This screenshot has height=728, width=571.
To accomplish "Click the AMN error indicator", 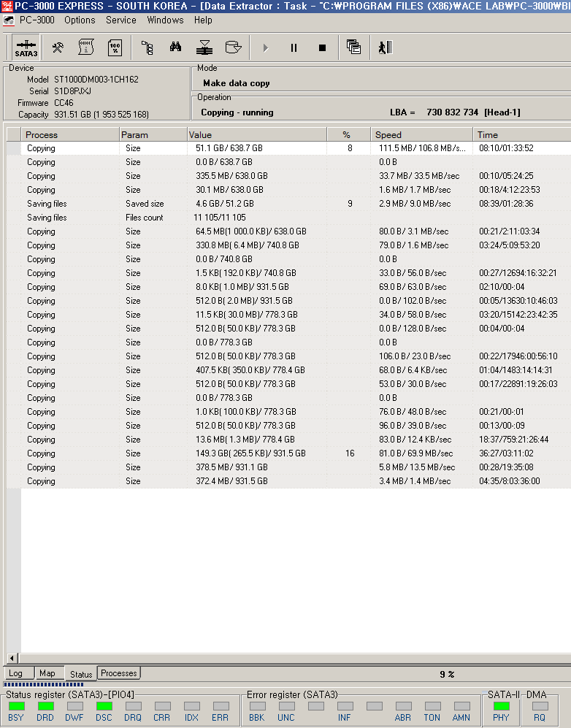I will tap(462, 705).
